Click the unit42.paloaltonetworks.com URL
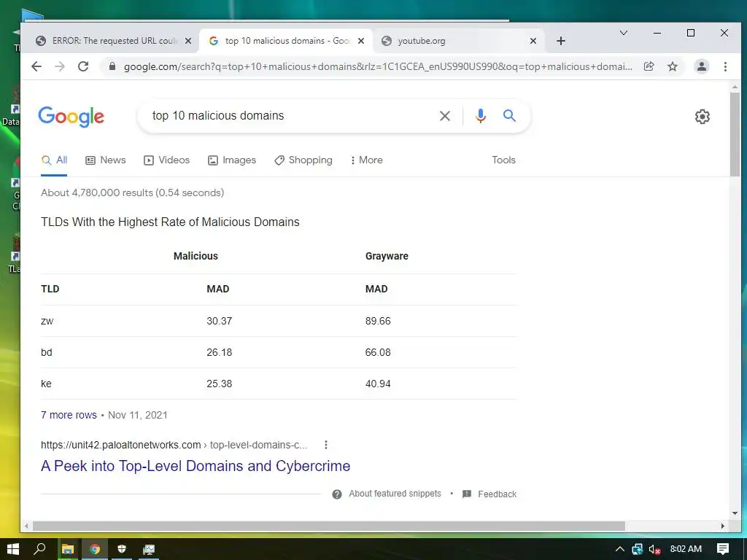The width and height of the screenshot is (747, 560). [x=120, y=445]
